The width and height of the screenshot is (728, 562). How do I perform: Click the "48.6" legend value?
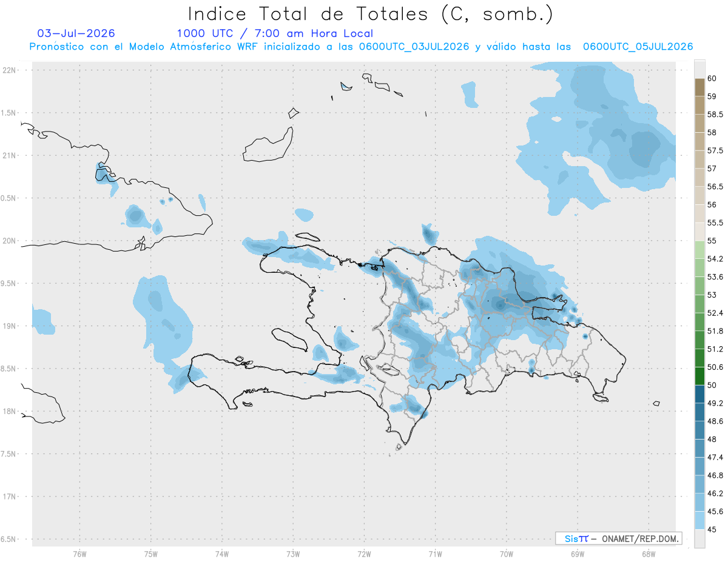[x=715, y=421]
